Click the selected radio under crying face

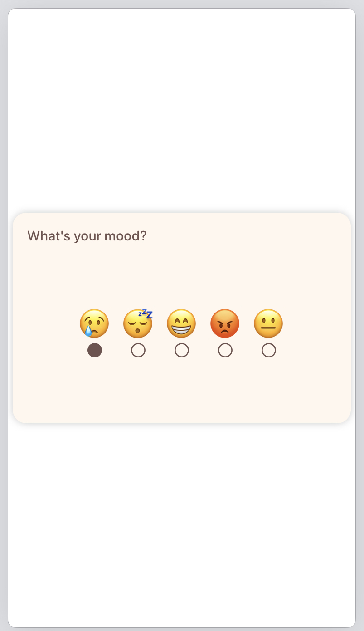coord(95,350)
